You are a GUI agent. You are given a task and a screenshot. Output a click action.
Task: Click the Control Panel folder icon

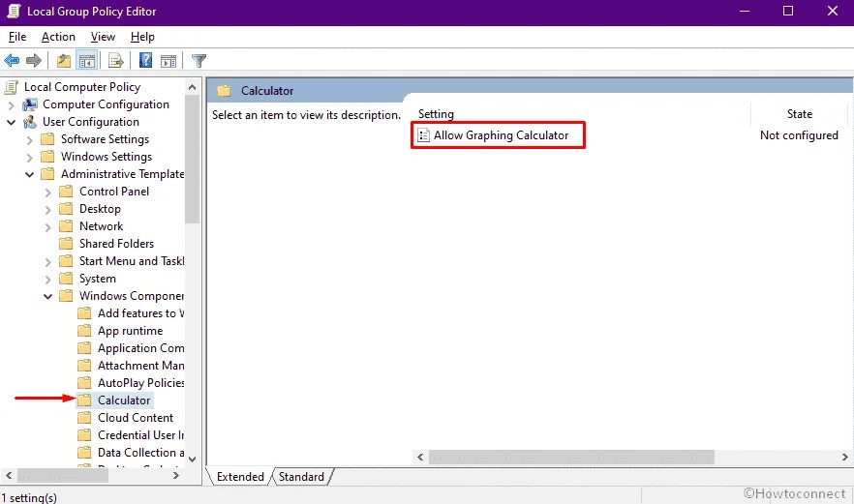[x=66, y=192]
